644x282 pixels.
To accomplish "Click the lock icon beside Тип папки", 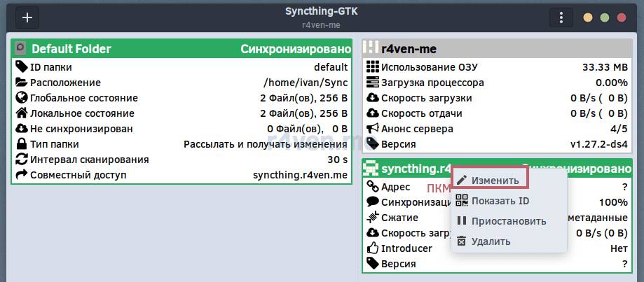I will pyautogui.click(x=22, y=144).
